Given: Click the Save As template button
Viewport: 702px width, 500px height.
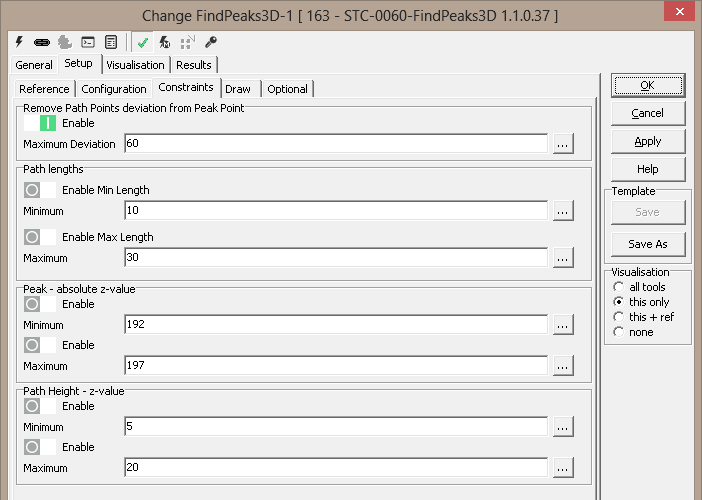Looking at the screenshot, I should tap(647, 244).
